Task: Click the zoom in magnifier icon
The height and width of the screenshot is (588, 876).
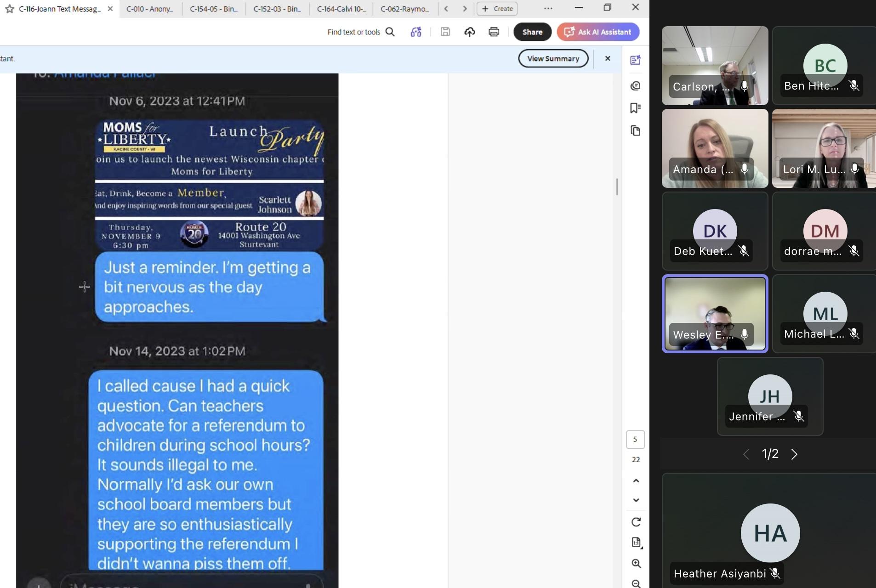Action: (x=636, y=563)
